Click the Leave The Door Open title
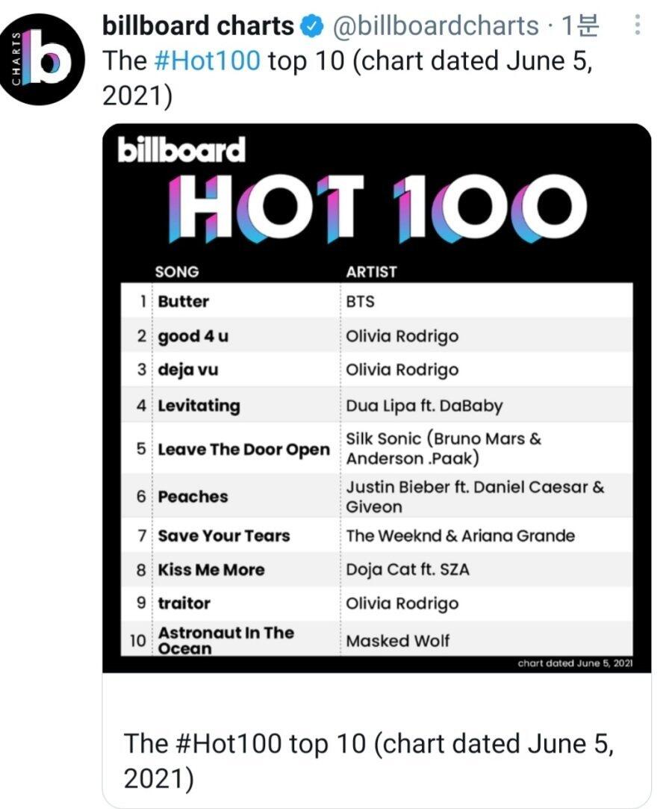 243,450
